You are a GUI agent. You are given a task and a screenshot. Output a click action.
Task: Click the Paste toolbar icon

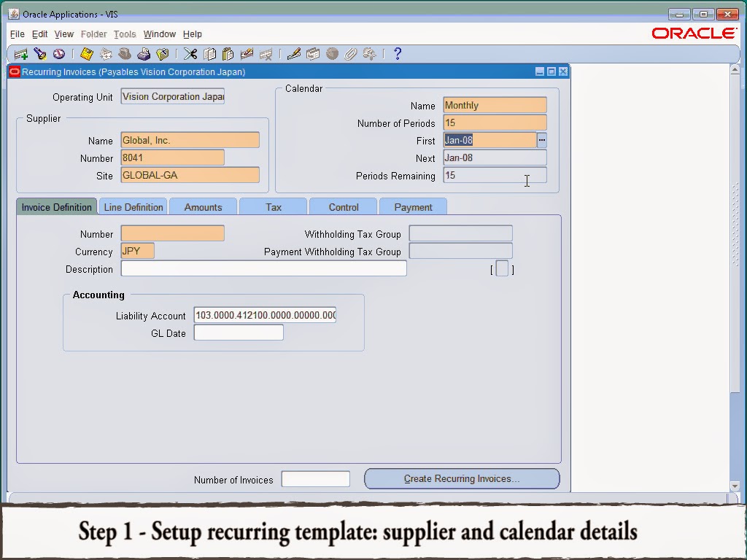pyautogui.click(x=226, y=53)
